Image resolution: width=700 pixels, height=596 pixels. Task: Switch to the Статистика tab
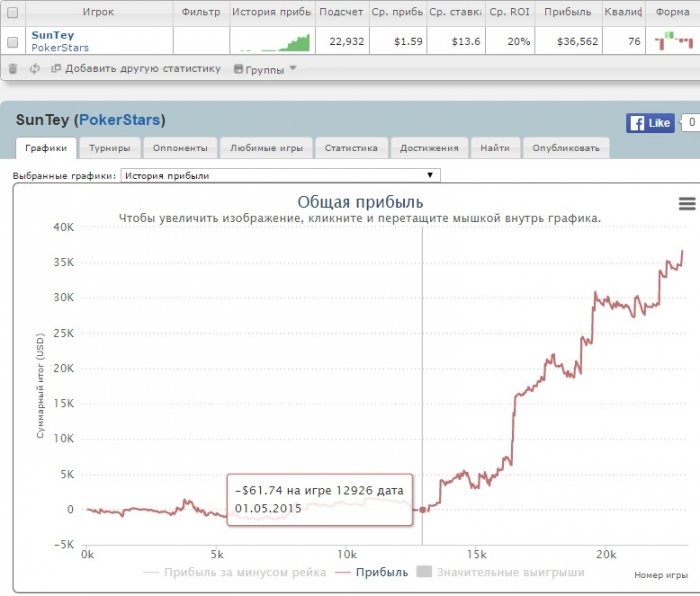pos(351,148)
